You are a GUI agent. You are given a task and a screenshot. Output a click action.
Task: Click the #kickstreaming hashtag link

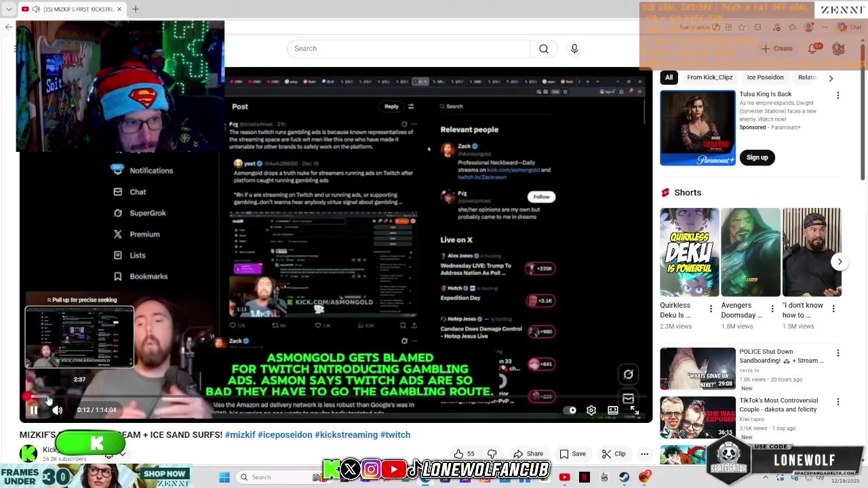[346, 435]
